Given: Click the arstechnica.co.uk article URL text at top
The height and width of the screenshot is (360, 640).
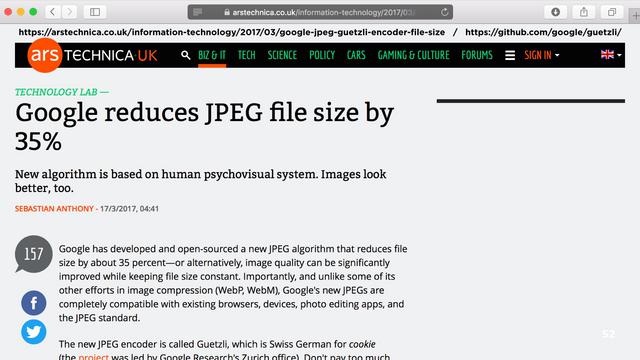Looking at the screenshot, I should 232,32.
